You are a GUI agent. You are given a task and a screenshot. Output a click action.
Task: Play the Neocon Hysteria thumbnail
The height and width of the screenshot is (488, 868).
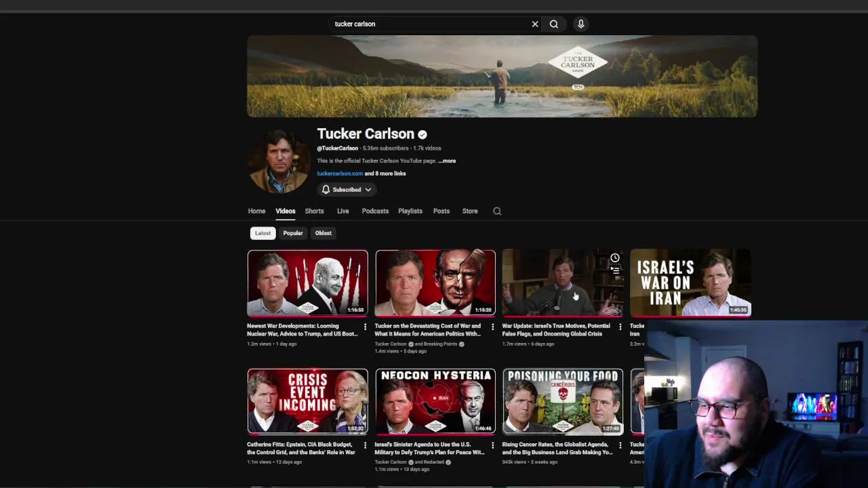point(435,401)
